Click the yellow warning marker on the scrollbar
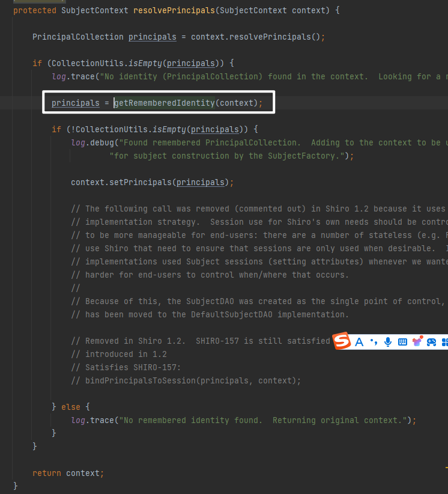Screen dimensions: 448x494 tap(446, 466)
